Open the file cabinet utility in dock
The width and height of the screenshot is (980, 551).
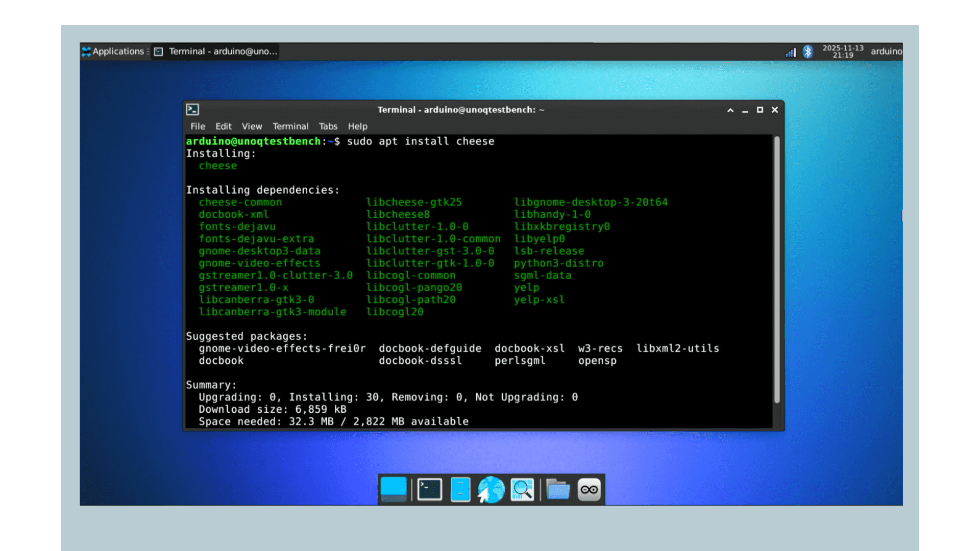click(460, 490)
